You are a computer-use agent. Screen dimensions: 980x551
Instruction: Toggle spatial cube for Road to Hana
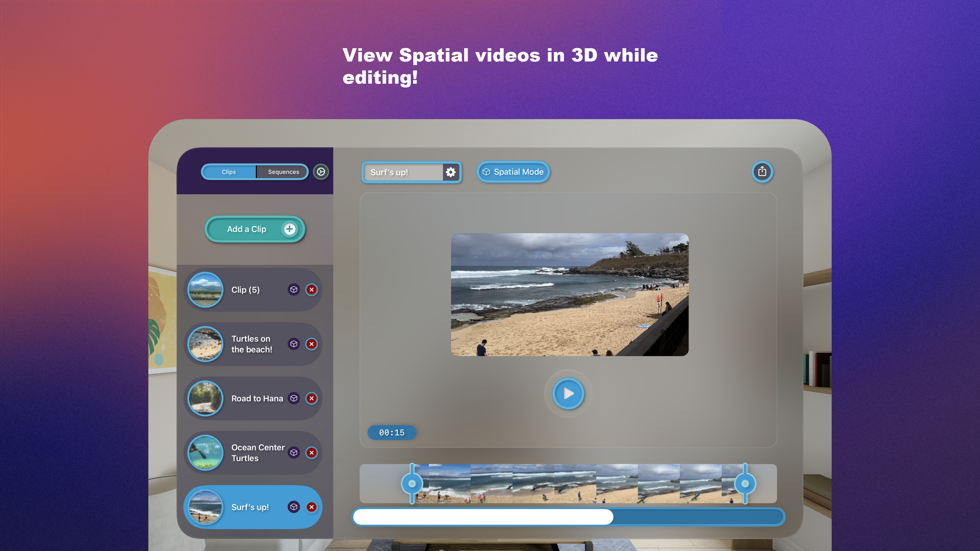pos(294,398)
